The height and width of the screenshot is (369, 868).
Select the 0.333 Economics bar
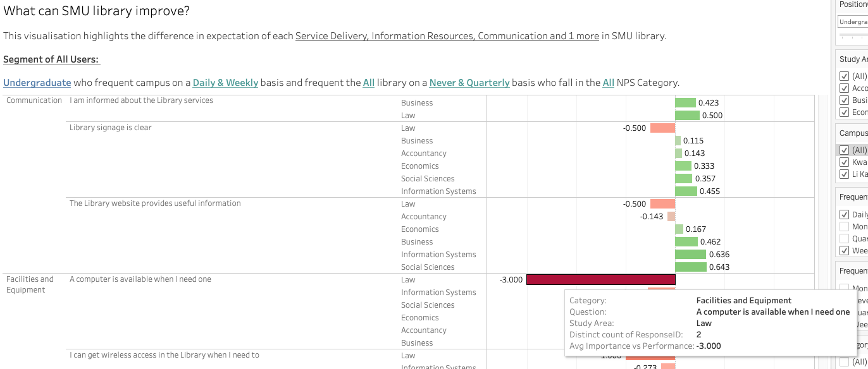coord(683,166)
